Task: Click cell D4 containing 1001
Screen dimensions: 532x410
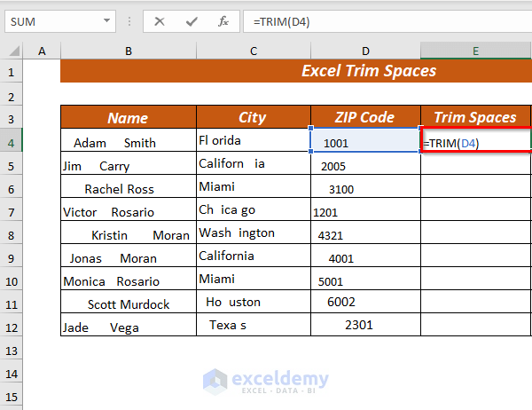Action: click(x=365, y=140)
